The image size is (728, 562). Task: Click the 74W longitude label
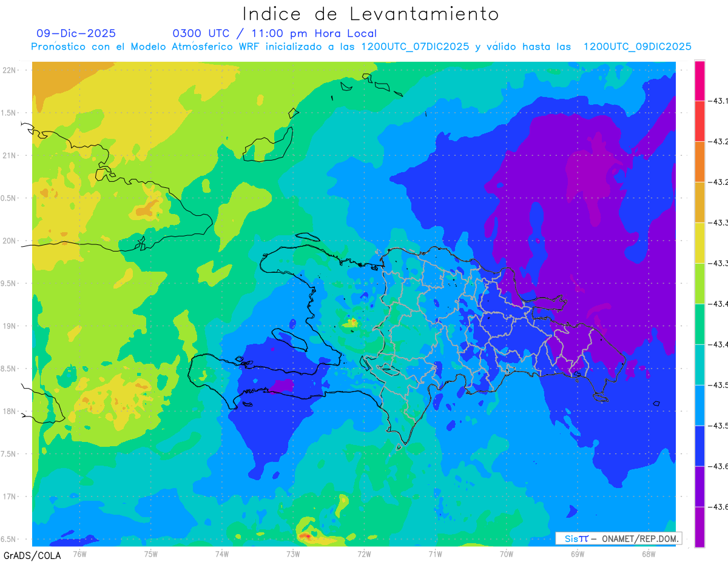pyautogui.click(x=221, y=554)
